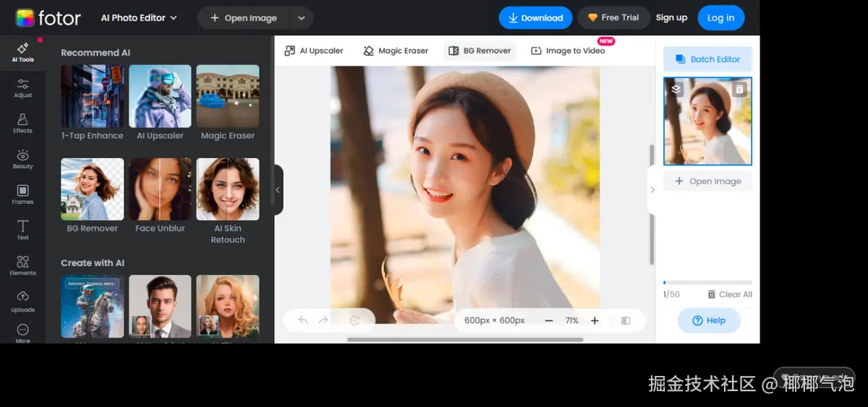Undo the last edit
Image resolution: width=868 pixels, height=407 pixels.
303,320
